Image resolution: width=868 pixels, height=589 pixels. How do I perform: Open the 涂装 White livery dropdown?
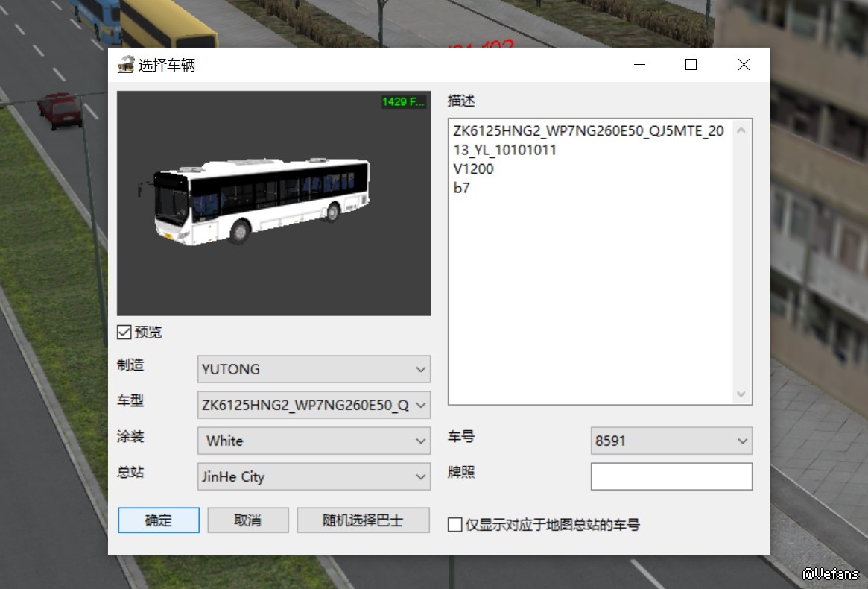pyautogui.click(x=314, y=441)
